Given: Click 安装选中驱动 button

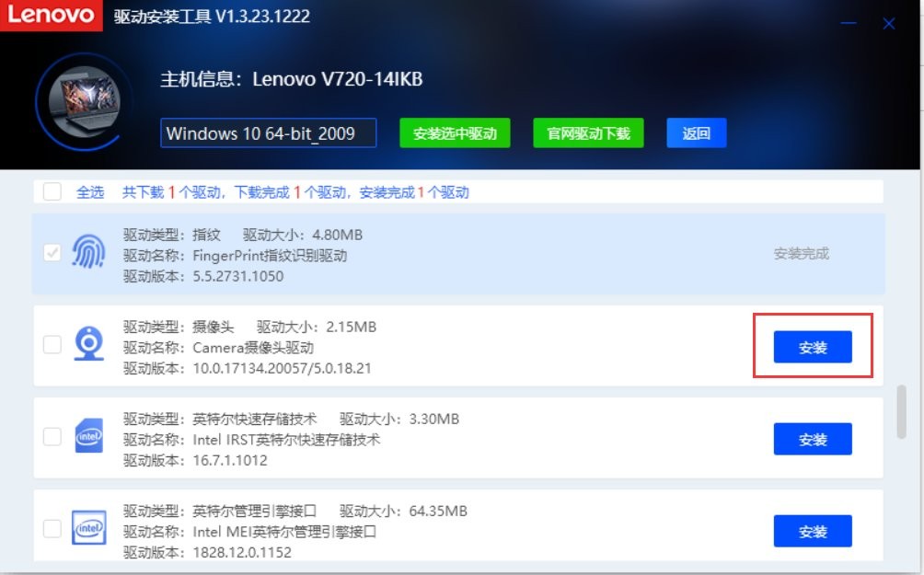Looking at the screenshot, I should [x=455, y=133].
